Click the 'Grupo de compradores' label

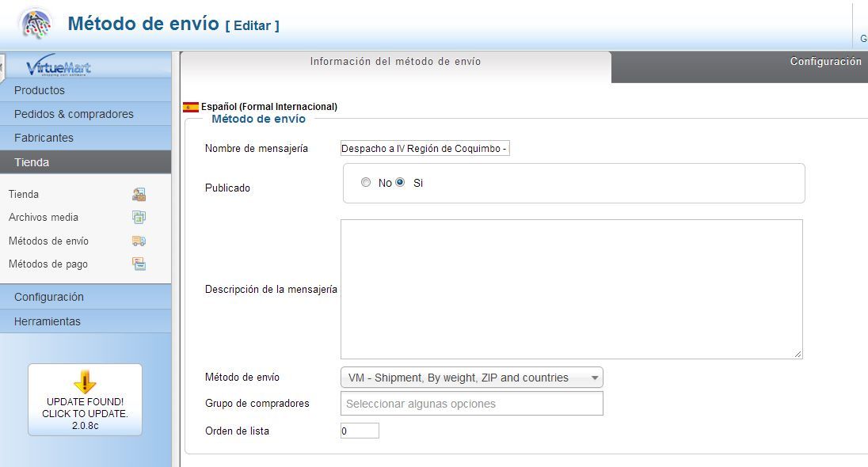(257, 404)
